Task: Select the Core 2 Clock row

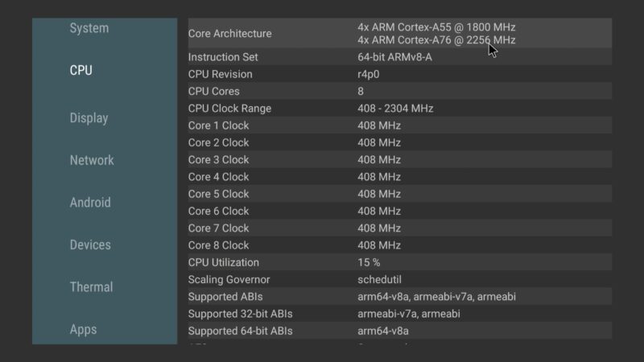Action: pyautogui.click(x=399, y=142)
